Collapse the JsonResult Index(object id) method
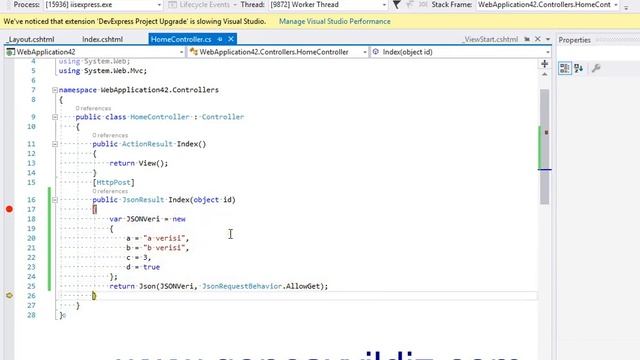The height and width of the screenshot is (360, 640). [55, 200]
